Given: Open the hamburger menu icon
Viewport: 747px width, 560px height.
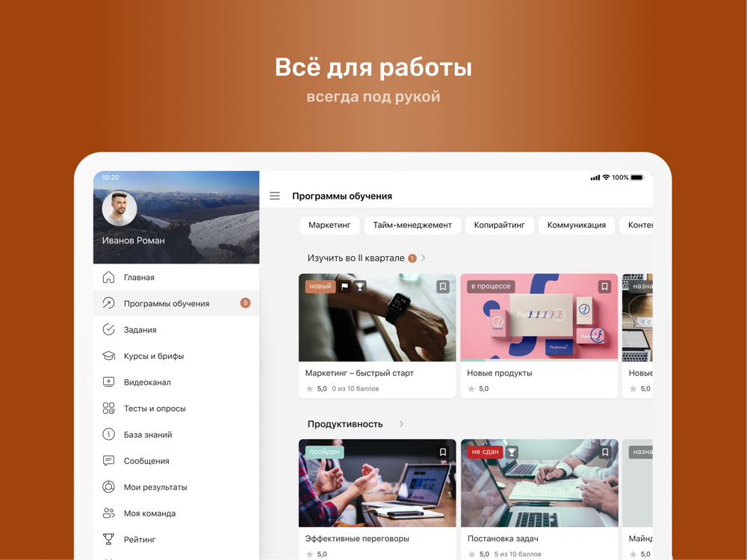Looking at the screenshot, I should point(274,196).
